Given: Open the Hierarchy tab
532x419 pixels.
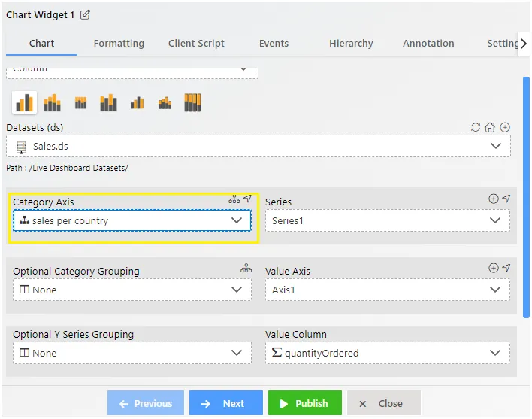Looking at the screenshot, I should pyautogui.click(x=351, y=44).
